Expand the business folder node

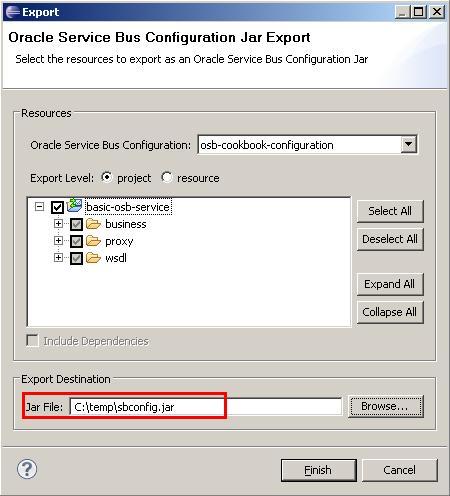[58, 223]
